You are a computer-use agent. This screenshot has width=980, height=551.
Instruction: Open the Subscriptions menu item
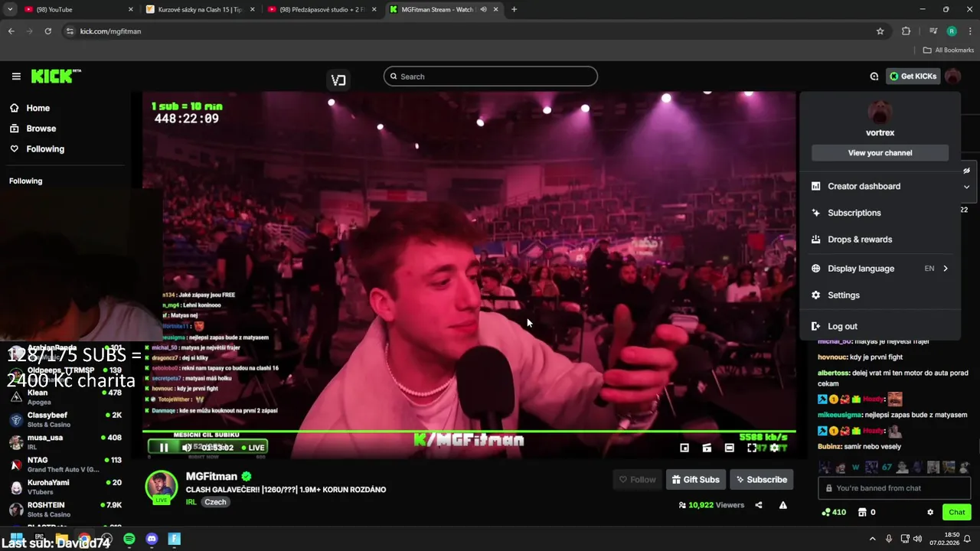click(880, 213)
